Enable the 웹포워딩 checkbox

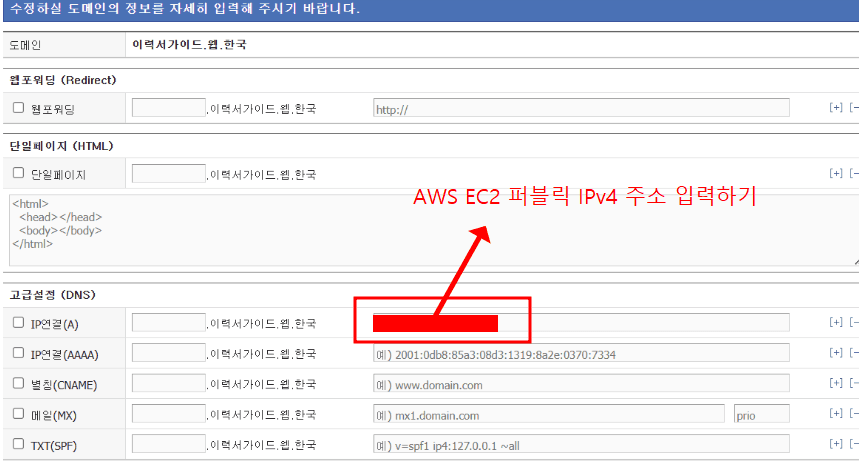[18, 108]
